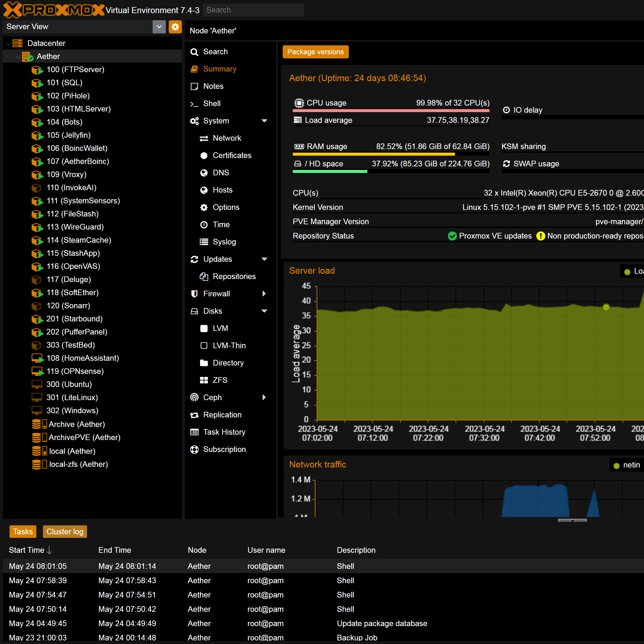Click storage icon for Archive (Aether)

tap(39, 424)
